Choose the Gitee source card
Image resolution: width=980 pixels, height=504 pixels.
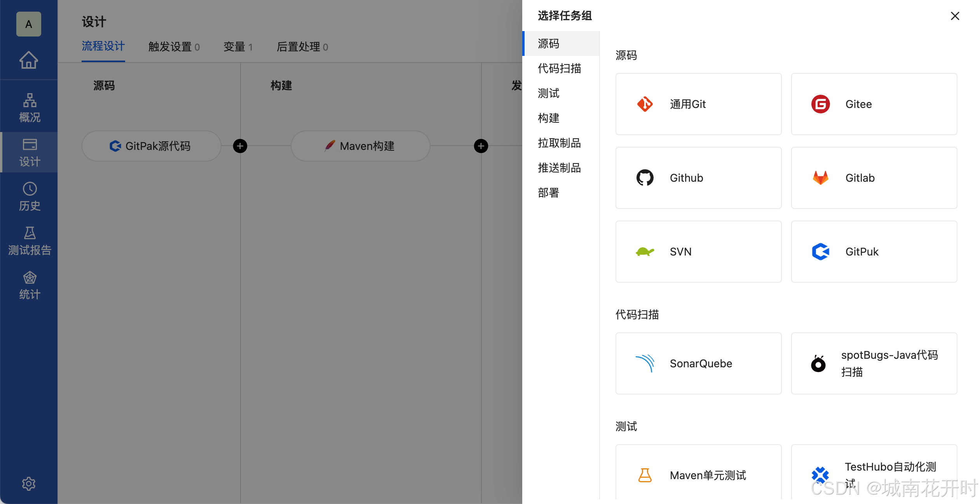coord(874,104)
